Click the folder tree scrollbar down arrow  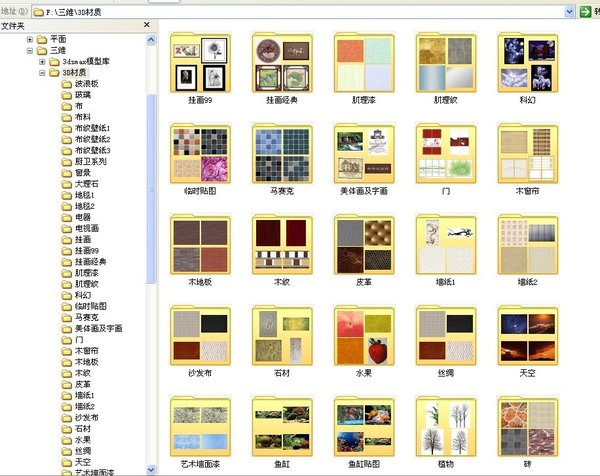point(151,469)
